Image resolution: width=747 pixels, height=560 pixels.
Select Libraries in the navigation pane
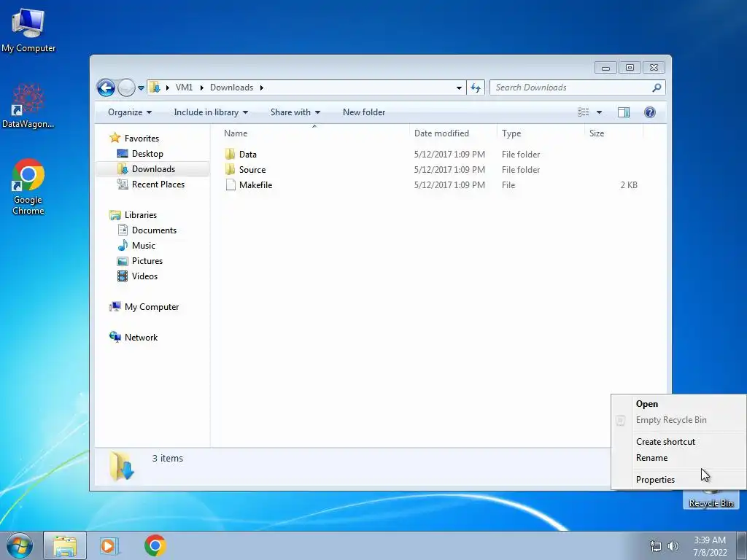coord(141,215)
